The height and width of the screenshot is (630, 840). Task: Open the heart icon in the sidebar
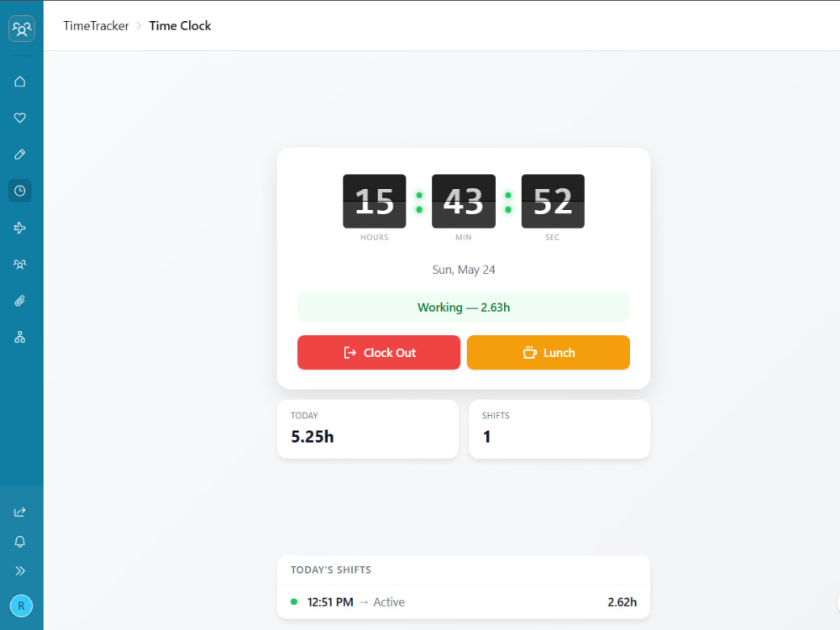(20, 118)
